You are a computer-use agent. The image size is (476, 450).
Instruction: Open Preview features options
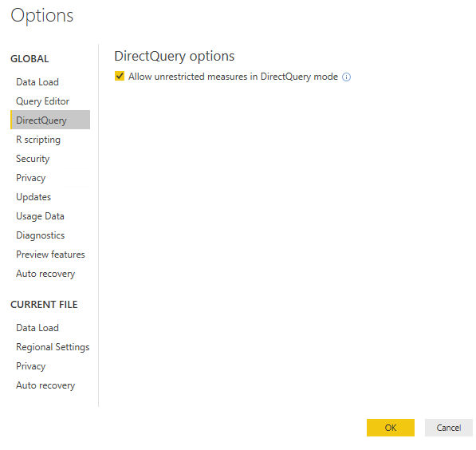(x=50, y=255)
